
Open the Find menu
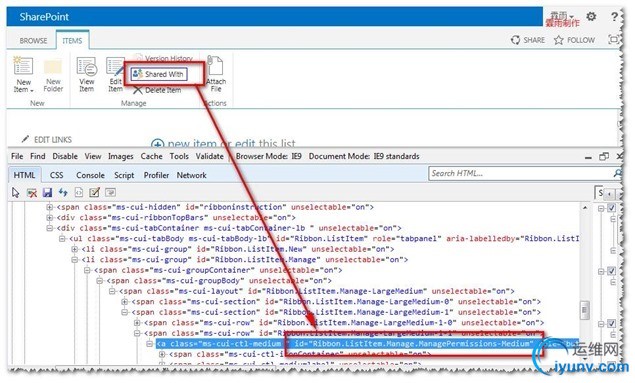pos(38,156)
